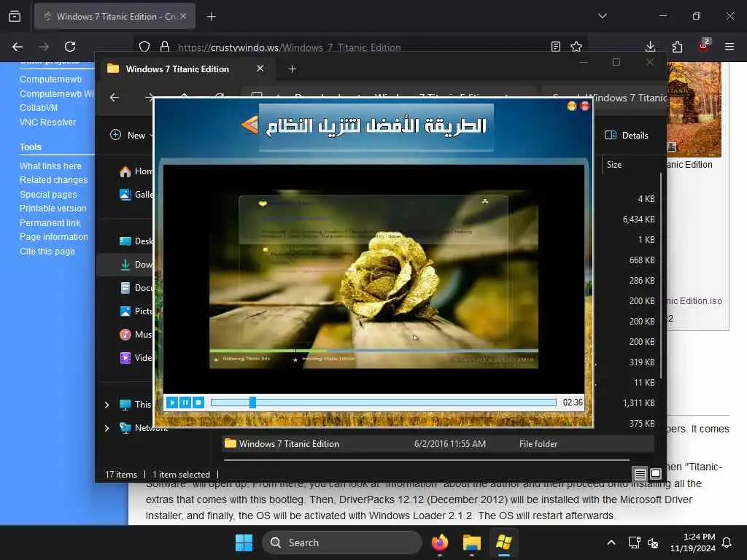The height and width of the screenshot is (560, 747).
Task: Click the red extension icon with the 2 badge
Action: (704, 46)
